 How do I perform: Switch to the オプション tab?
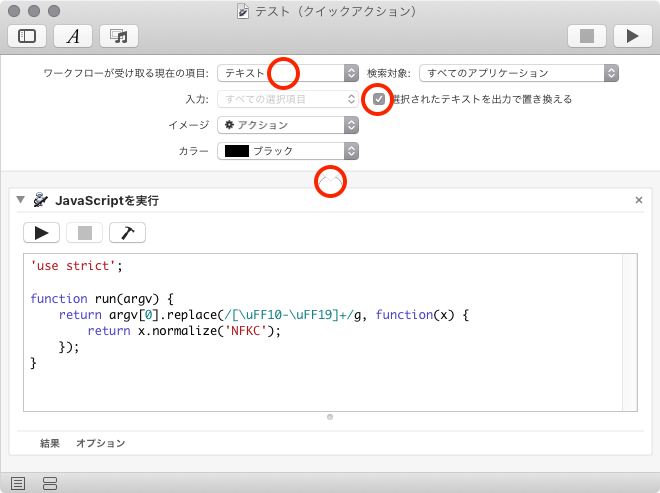101,443
